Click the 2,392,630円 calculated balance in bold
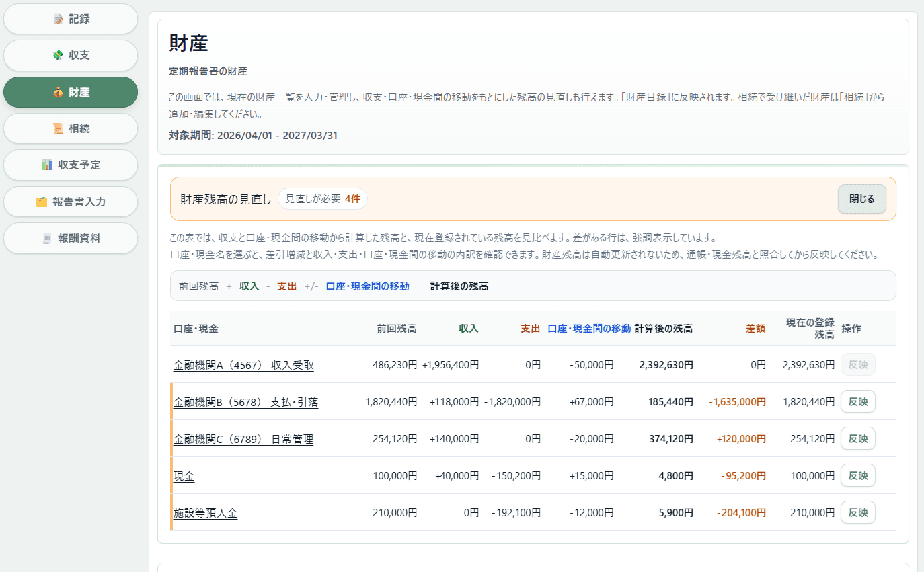 coord(666,365)
